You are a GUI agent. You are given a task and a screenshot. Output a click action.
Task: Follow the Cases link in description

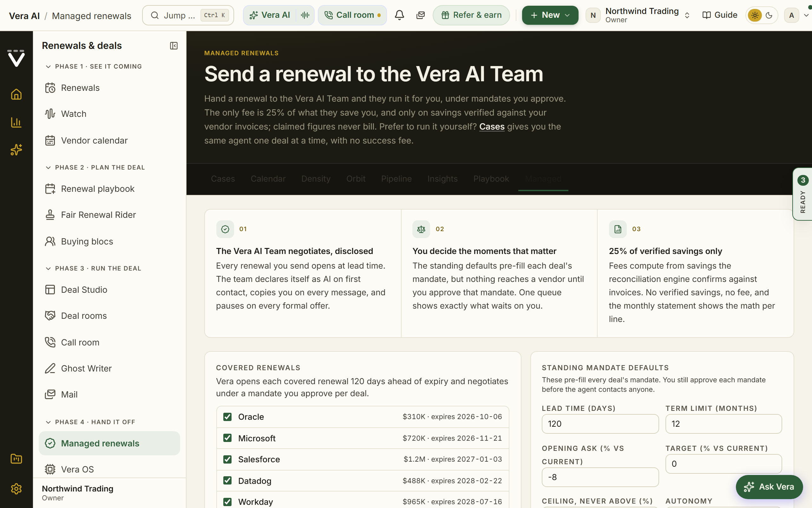[x=492, y=127]
